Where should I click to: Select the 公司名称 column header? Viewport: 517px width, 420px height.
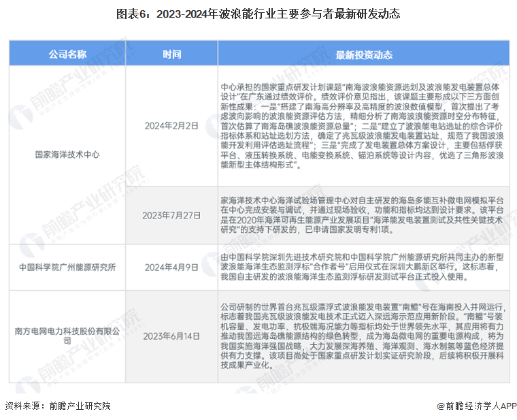67,54
